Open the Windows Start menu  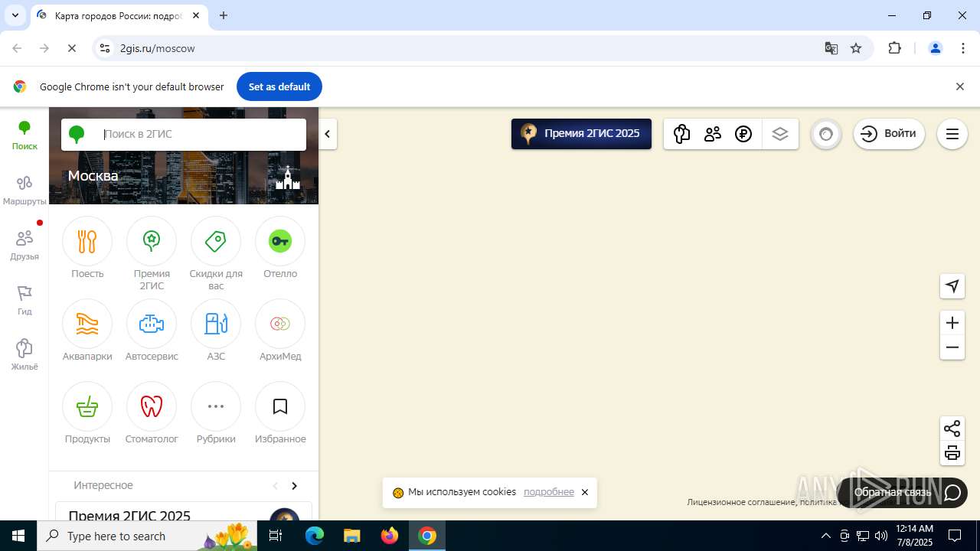coord(18,536)
